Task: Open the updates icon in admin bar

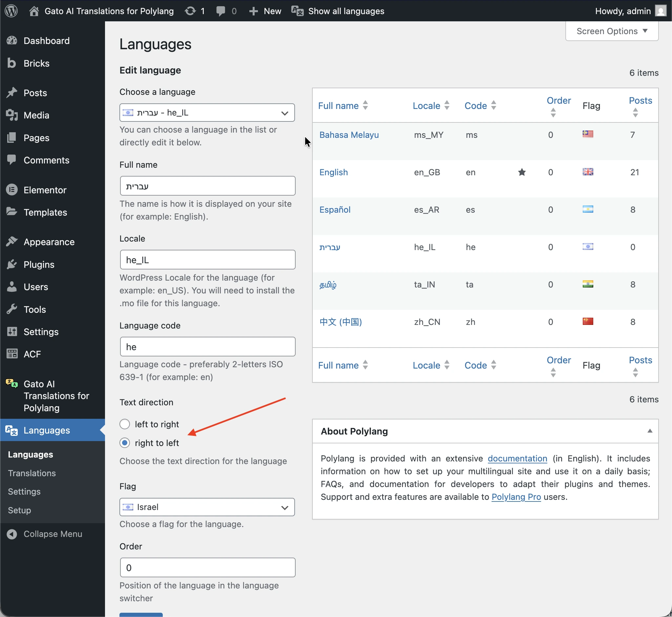Action: (190, 11)
